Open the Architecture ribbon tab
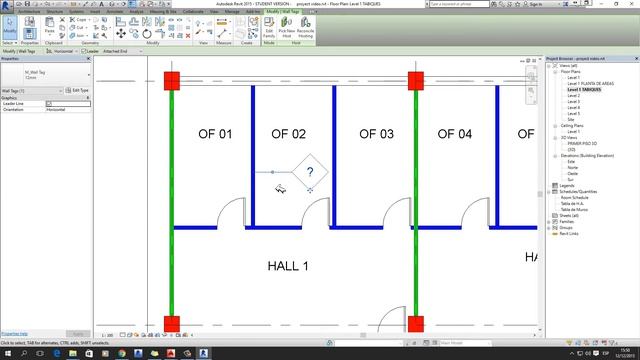The width and height of the screenshot is (640, 360). (29, 12)
